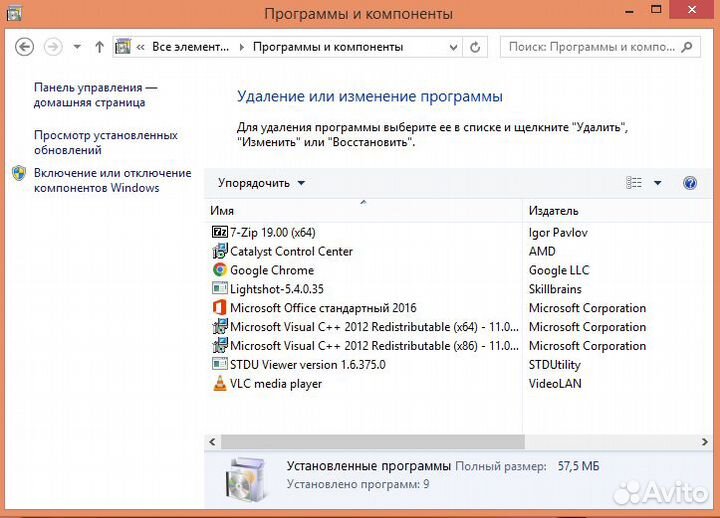Select 'Microsoft Visual C++ 2012 Redistributable (x64)' entry
720x518 pixels.
pos(374,327)
